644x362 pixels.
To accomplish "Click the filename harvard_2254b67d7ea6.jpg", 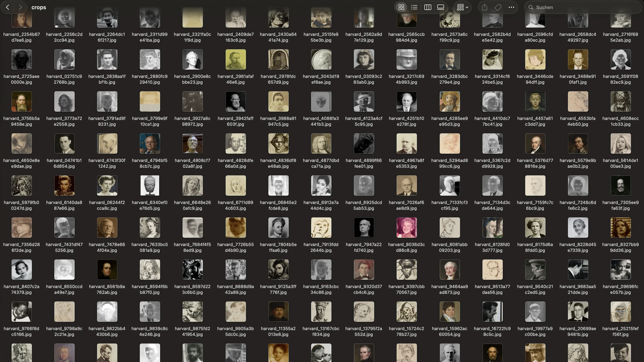I will pyautogui.click(x=22, y=37).
